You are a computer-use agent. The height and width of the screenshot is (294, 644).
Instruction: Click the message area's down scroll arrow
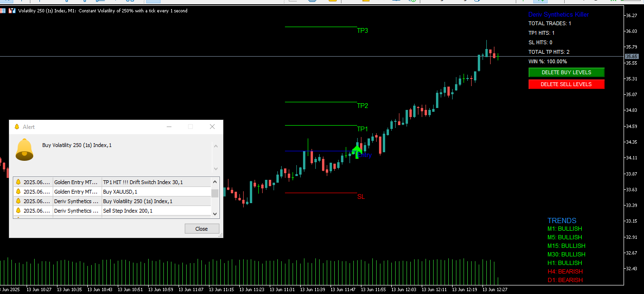(x=216, y=168)
